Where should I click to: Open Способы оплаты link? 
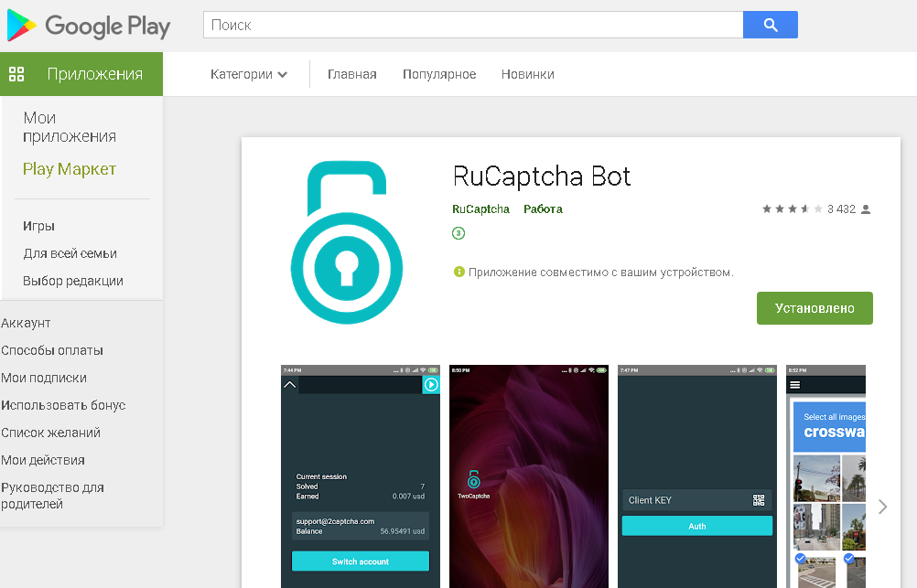coord(52,350)
